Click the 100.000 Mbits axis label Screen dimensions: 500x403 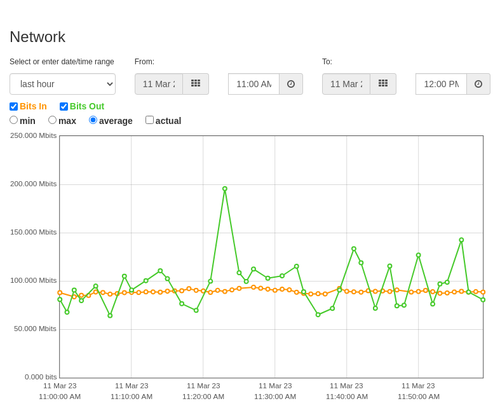click(33, 280)
